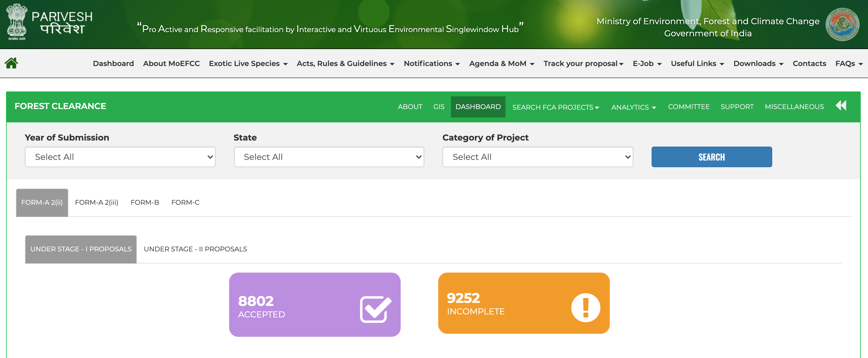The width and height of the screenshot is (868, 358).
Task: Click exclamation icon on Incomplete card
Action: (585, 307)
